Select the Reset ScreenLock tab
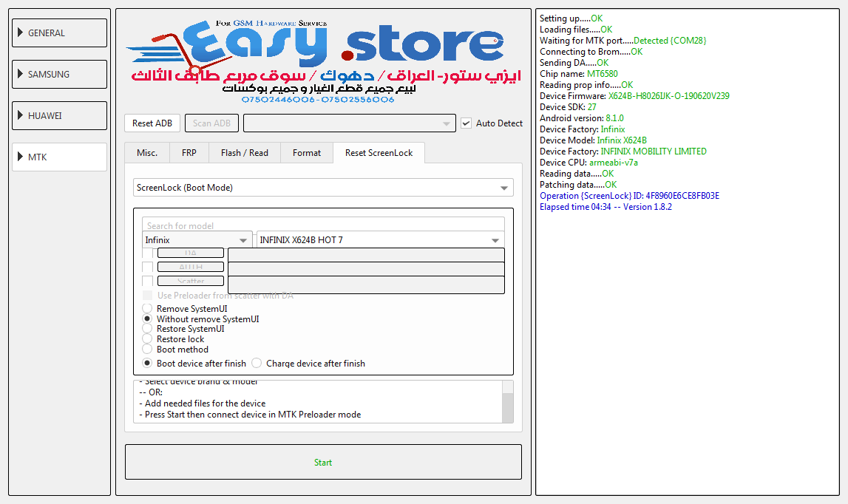The height and width of the screenshot is (504, 848). tap(379, 153)
